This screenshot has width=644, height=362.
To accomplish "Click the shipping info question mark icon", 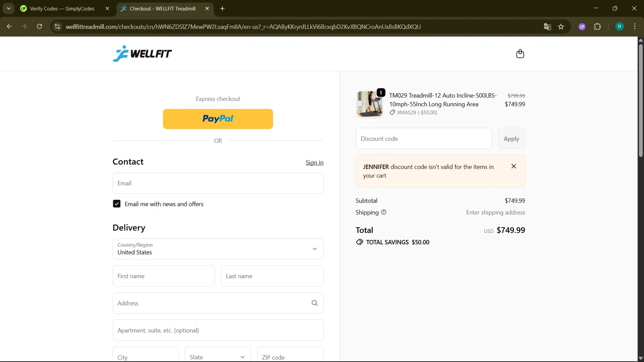I will pyautogui.click(x=384, y=212).
